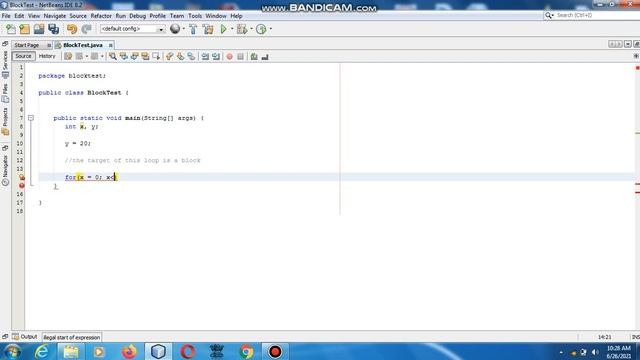Open the Team menu

pyautogui.click(x=177, y=16)
